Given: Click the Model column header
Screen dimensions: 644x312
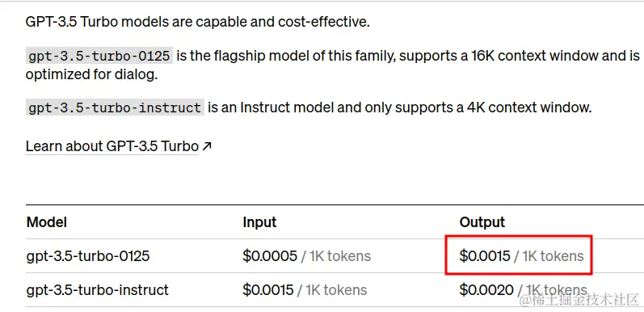Looking at the screenshot, I should pyautogui.click(x=46, y=222).
